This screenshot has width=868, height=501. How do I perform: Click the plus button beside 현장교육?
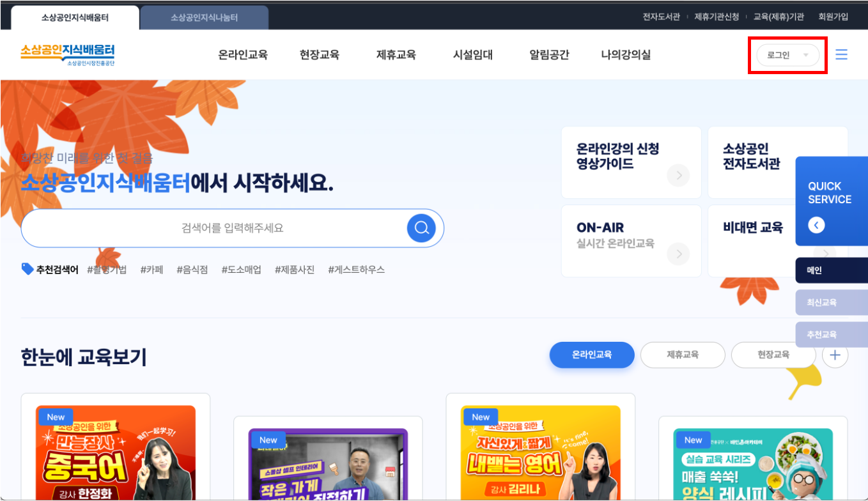pyautogui.click(x=835, y=355)
